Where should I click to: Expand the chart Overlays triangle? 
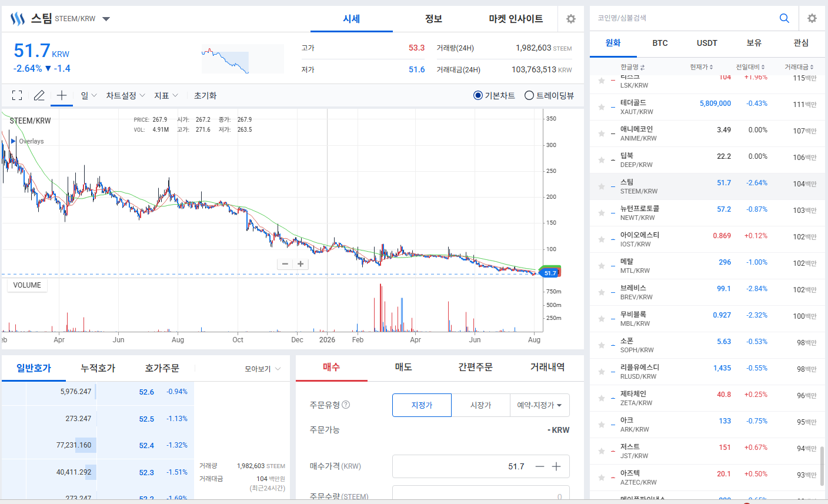(13, 141)
